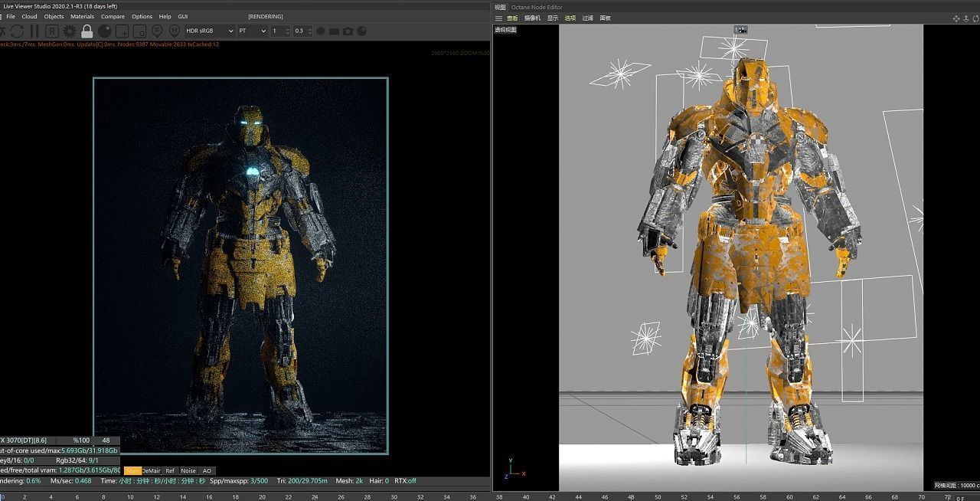This screenshot has height=501, width=980.
Task: Select the focus picker F icon
Action: (157, 31)
